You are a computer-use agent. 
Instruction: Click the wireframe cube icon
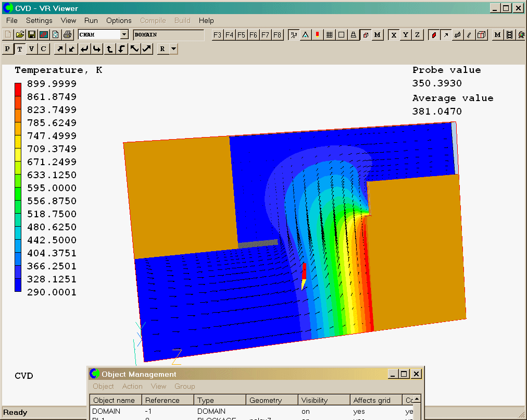(x=482, y=35)
